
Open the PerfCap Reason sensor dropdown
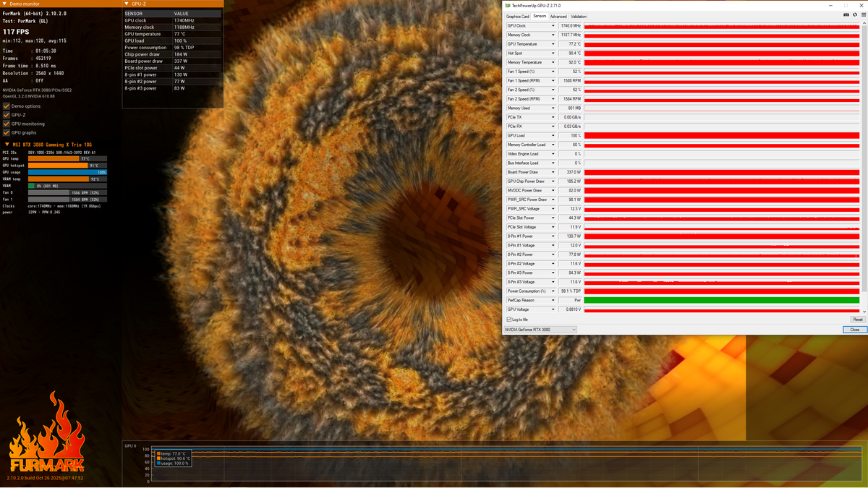tap(553, 300)
